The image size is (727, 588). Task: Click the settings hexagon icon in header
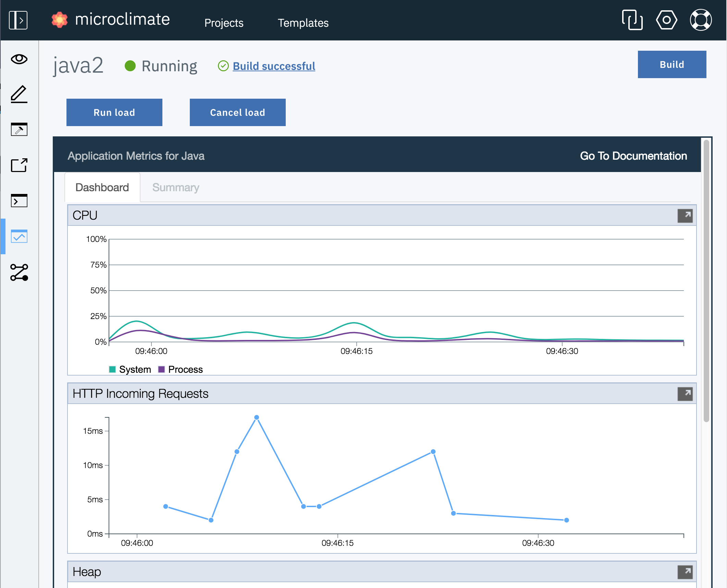click(666, 20)
